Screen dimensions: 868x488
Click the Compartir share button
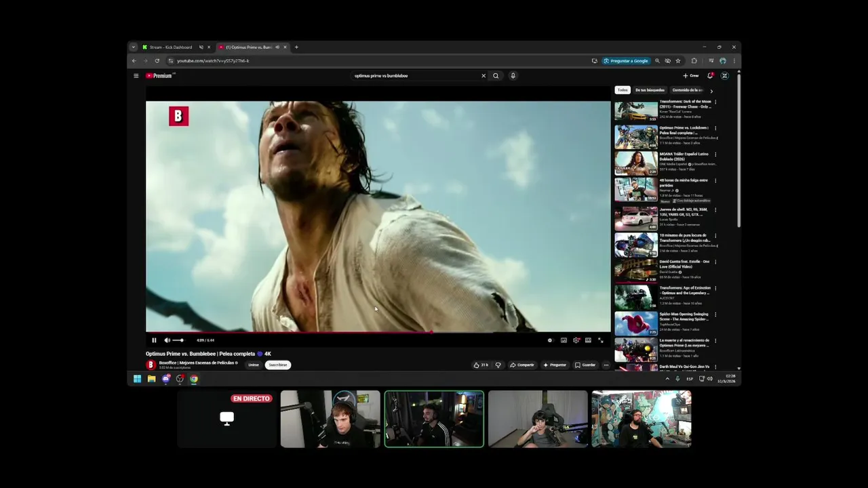click(522, 365)
